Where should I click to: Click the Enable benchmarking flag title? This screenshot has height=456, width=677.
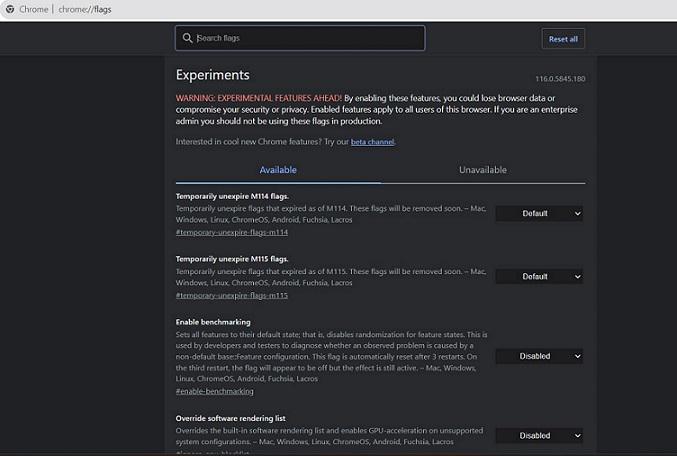click(x=214, y=322)
